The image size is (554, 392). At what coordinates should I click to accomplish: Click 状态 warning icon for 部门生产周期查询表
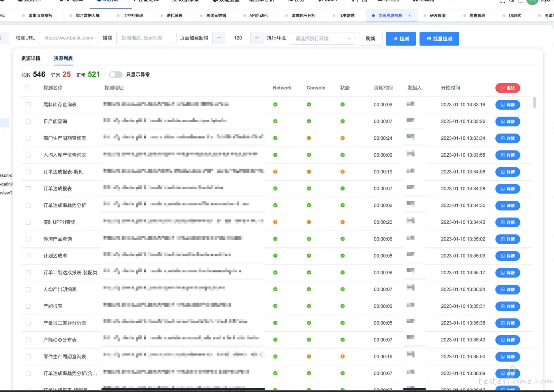click(342, 138)
